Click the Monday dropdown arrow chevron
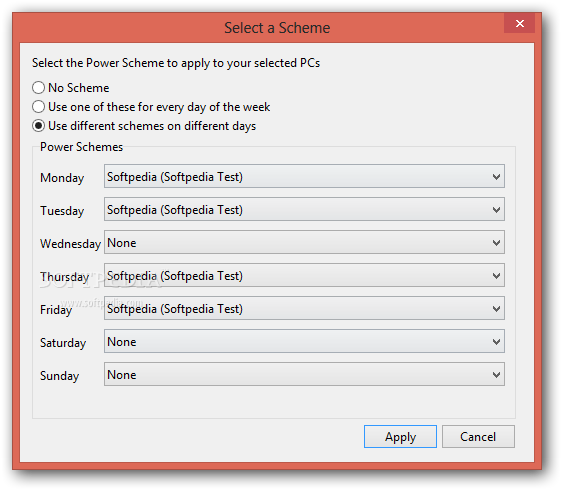 (x=496, y=177)
